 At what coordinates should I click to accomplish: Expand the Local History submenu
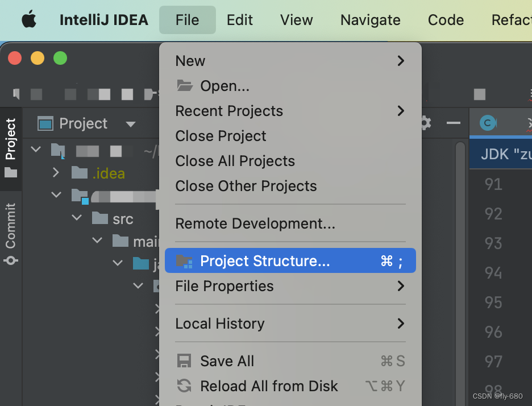[x=290, y=324]
